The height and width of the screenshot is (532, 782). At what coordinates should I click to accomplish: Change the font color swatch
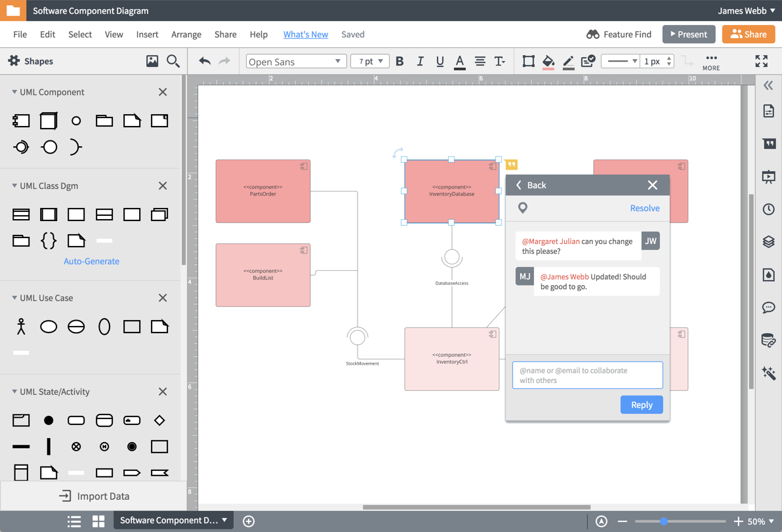(x=459, y=61)
